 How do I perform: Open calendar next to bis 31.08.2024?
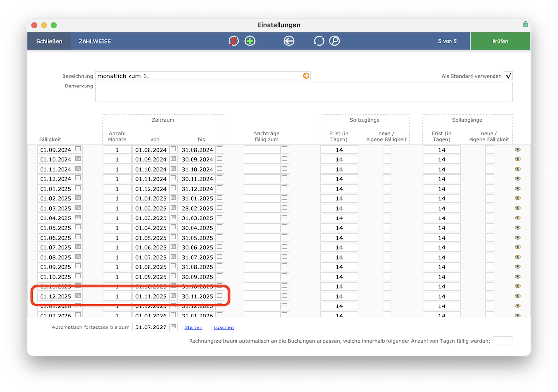[219, 149]
